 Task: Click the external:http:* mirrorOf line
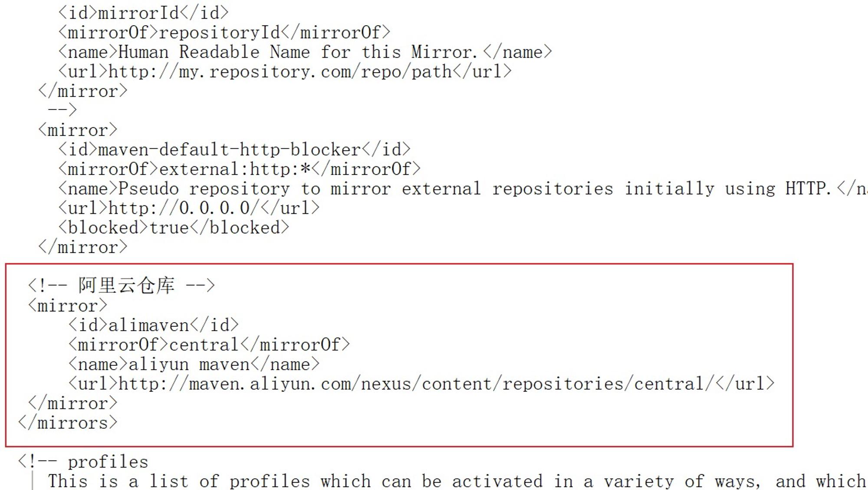240,169
